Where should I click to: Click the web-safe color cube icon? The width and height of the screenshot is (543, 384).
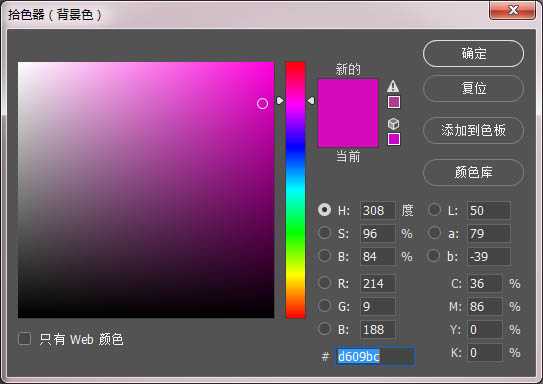(x=393, y=124)
